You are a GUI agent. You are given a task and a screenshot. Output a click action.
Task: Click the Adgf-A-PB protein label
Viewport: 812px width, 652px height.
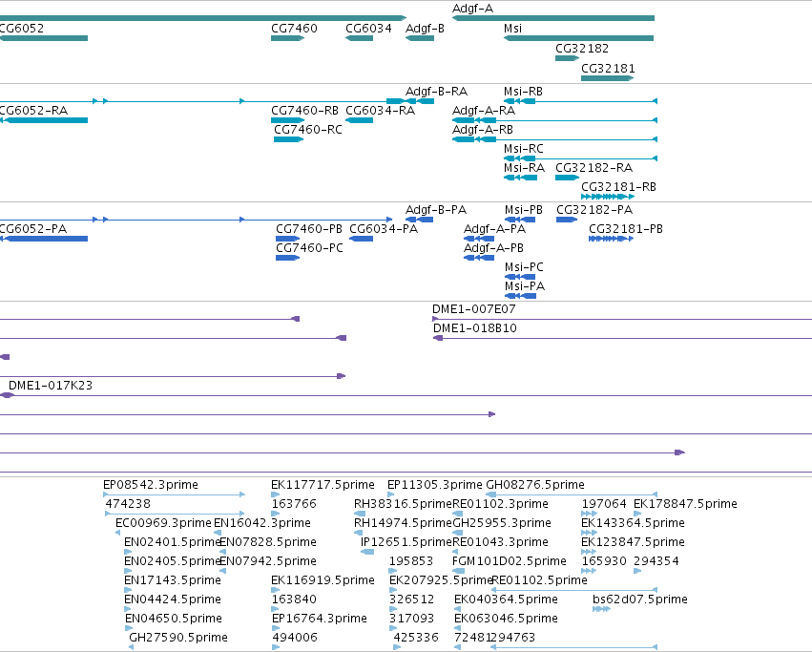coord(493,249)
